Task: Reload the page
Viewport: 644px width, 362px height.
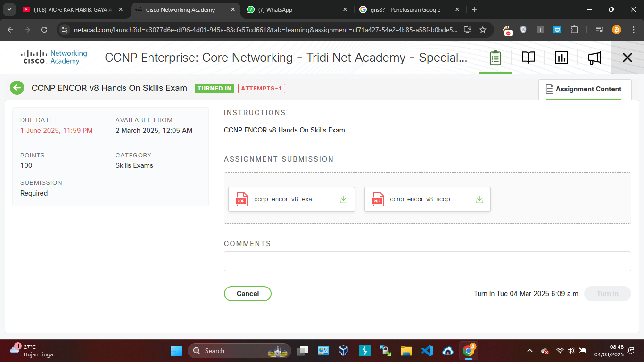Action: coord(44,30)
